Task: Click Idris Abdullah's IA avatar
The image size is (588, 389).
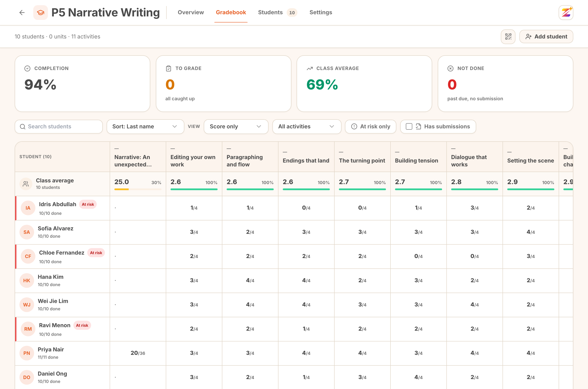Action: click(28, 208)
